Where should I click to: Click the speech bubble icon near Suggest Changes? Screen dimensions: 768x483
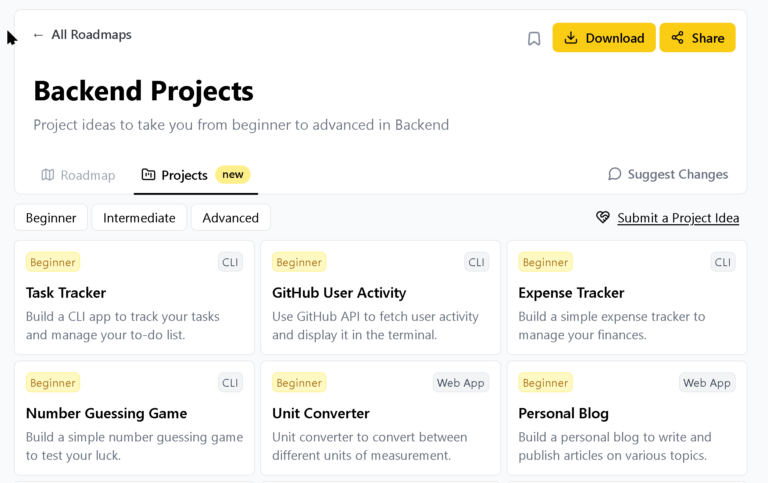tap(615, 174)
